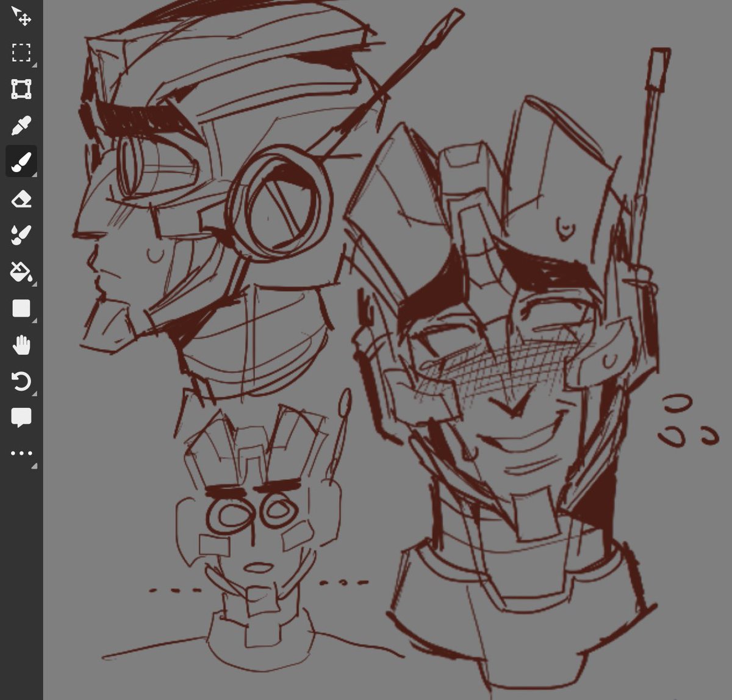
Task: Select the Mixer Brush smudge tool
Action: [x=21, y=235]
